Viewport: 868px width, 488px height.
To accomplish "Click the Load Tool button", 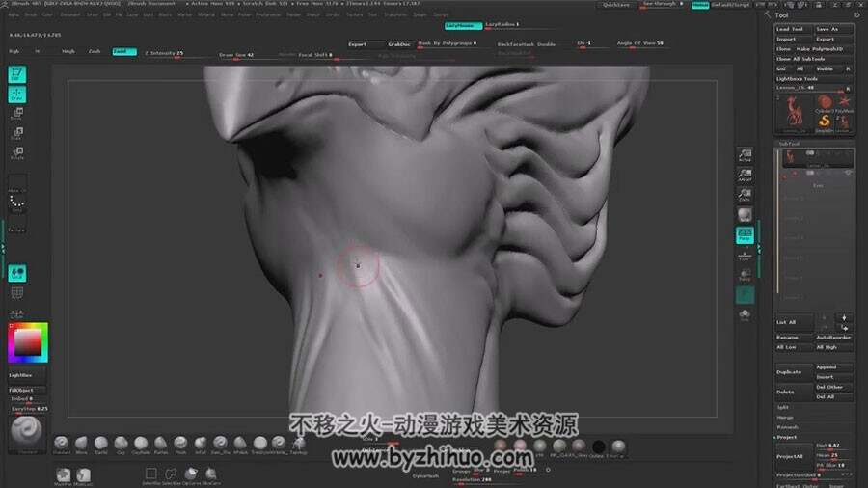I will click(x=793, y=29).
